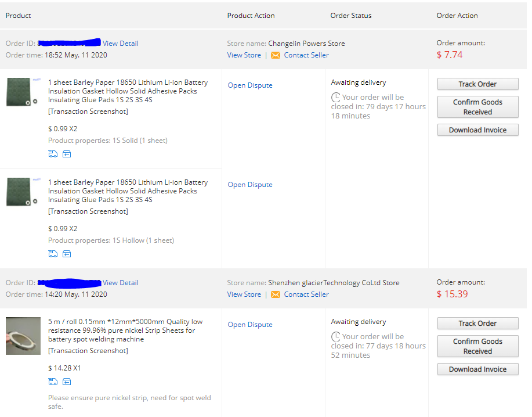This screenshot has height=417, width=532.
Task: Click shipping truck icon under 1S Hollow item
Action: pos(53,254)
